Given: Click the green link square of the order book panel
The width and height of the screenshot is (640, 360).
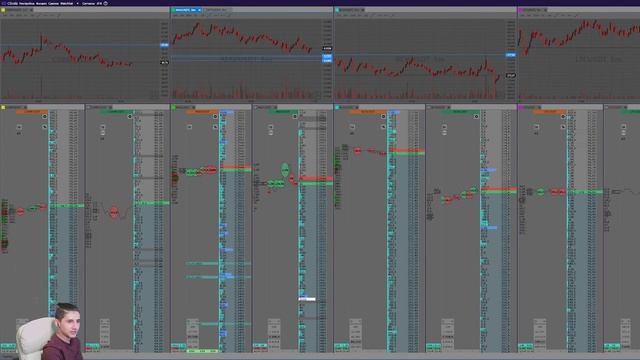Looking at the screenshot, I should pos(173,107).
